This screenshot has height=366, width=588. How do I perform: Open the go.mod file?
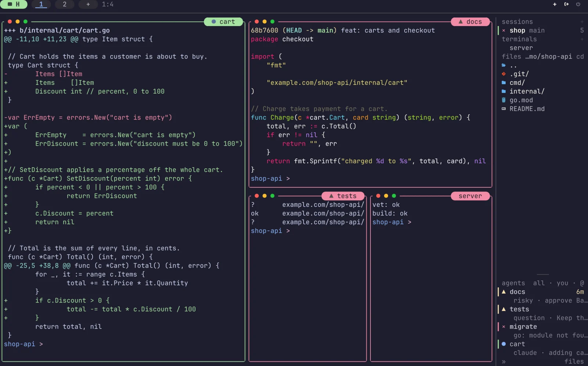click(x=521, y=100)
